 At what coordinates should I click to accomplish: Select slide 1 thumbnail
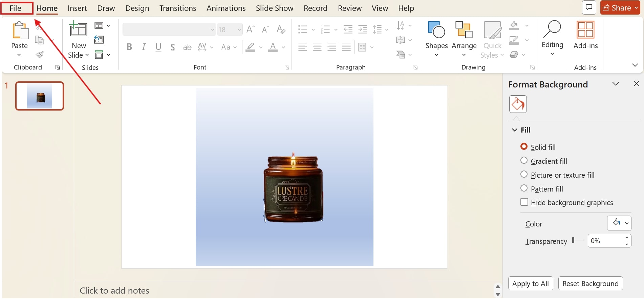[40, 96]
